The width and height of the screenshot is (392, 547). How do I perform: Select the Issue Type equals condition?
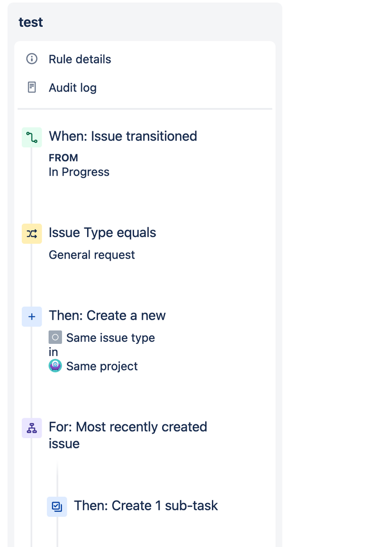point(102,233)
